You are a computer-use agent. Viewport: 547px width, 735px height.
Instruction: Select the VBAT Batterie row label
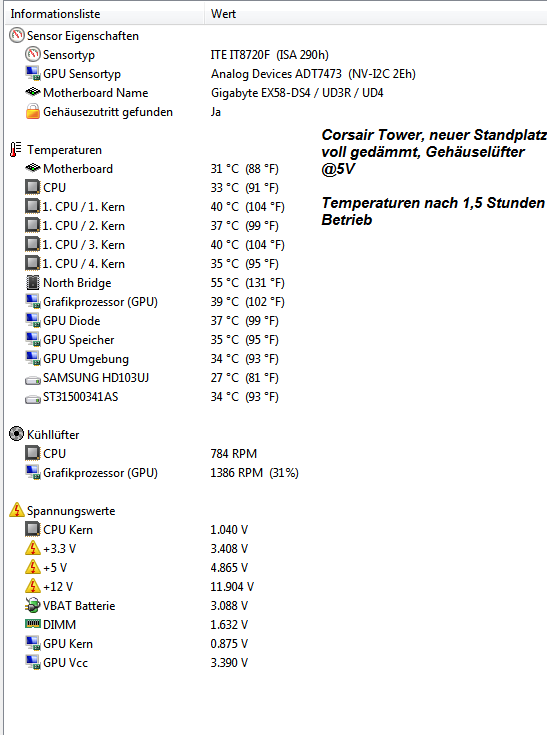(x=79, y=606)
